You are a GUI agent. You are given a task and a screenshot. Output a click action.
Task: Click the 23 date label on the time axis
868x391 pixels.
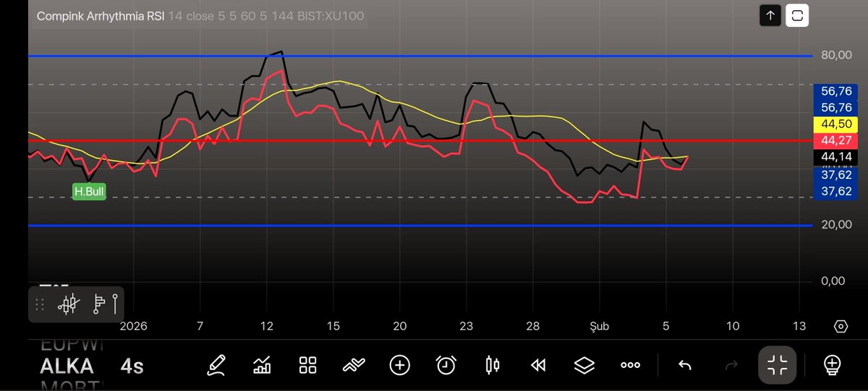pyautogui.click(x=467, y=327)
